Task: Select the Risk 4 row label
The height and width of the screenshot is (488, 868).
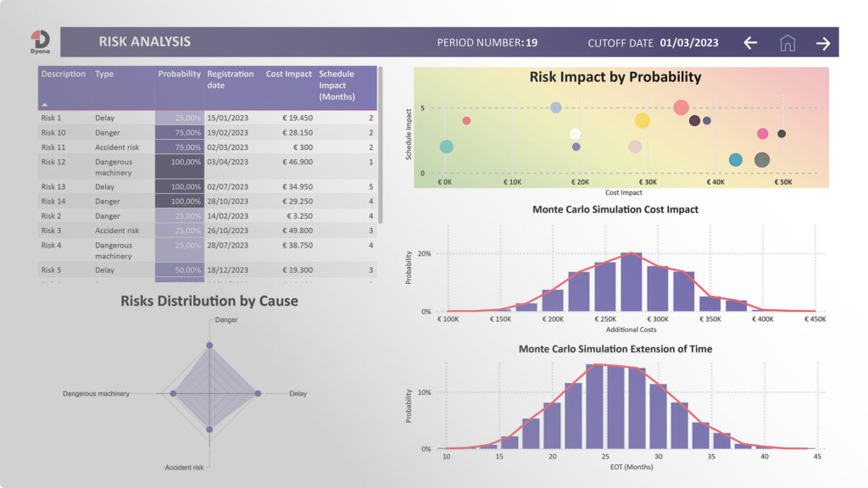Action: click(x=51, y=246)
